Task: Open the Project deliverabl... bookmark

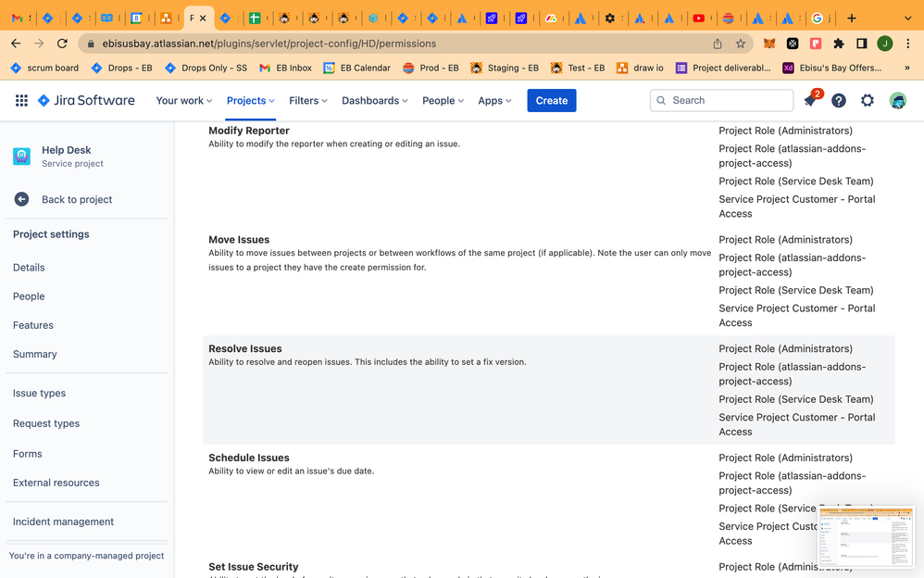Action: pyautogui.click(x=723, y=68)
